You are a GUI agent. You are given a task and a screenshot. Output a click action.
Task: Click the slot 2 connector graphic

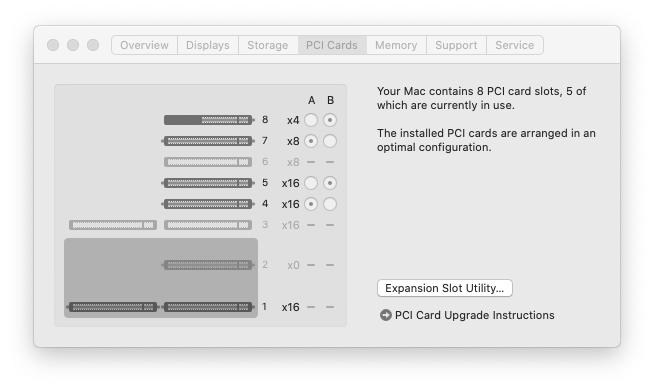coord(208,265)
